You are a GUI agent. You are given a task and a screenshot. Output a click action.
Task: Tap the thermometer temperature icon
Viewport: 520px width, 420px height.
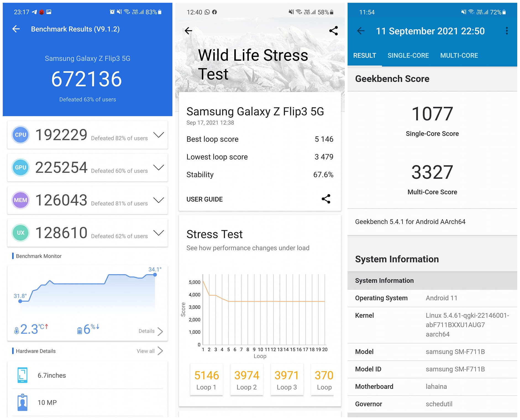pos(17,330)
